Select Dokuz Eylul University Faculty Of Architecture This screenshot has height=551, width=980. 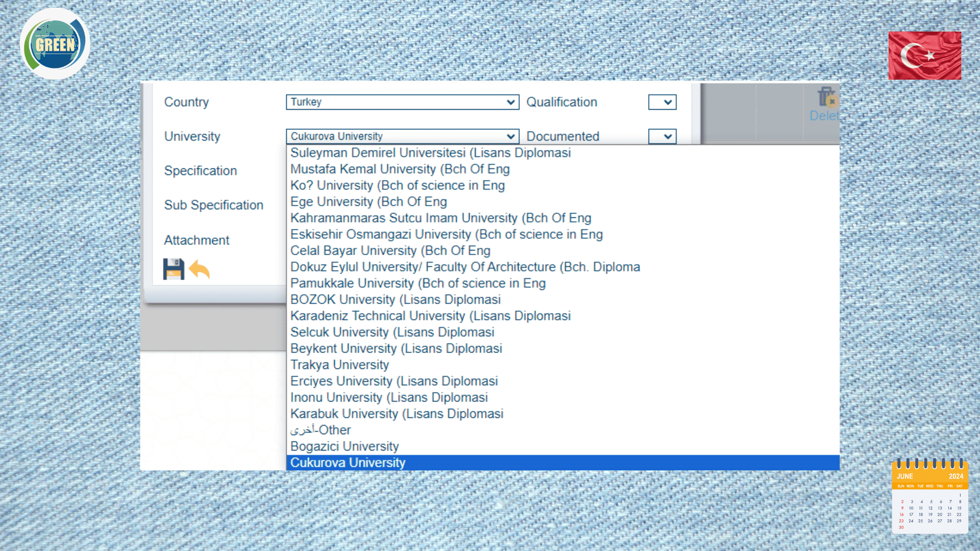(464, 267)
